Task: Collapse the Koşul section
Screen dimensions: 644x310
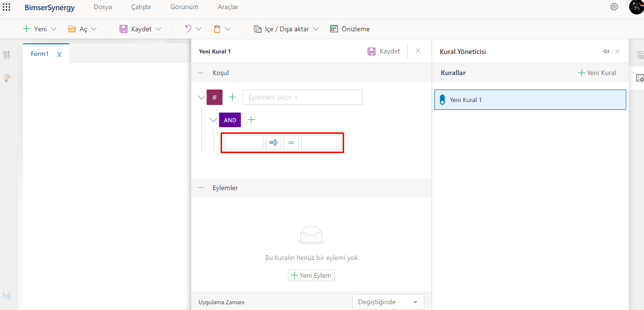Action: coord(200,73)
